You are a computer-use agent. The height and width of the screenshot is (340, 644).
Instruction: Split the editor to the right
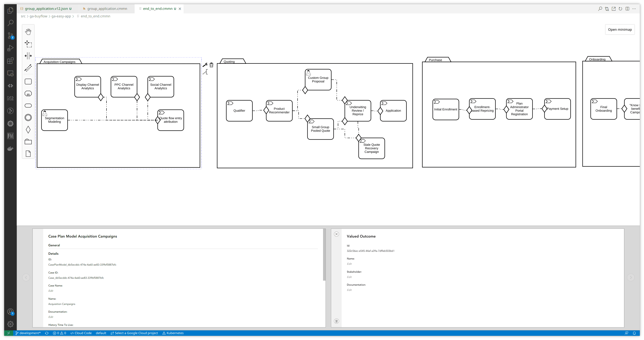pos(628,9)
